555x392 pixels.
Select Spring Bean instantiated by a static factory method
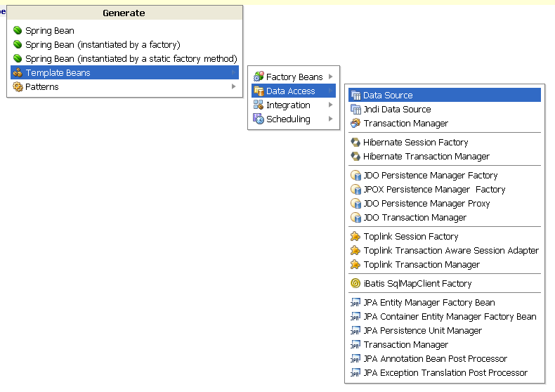(131, 59)
